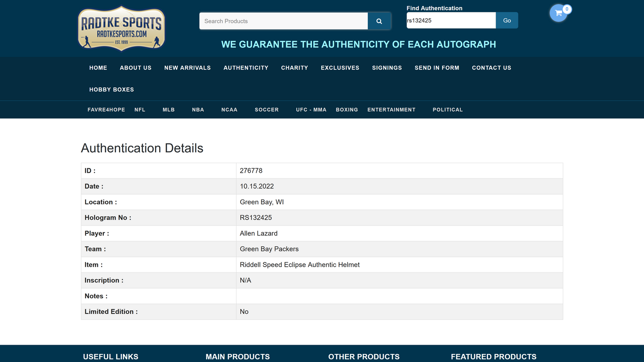Select Hobby Boxes menu item

111,89
